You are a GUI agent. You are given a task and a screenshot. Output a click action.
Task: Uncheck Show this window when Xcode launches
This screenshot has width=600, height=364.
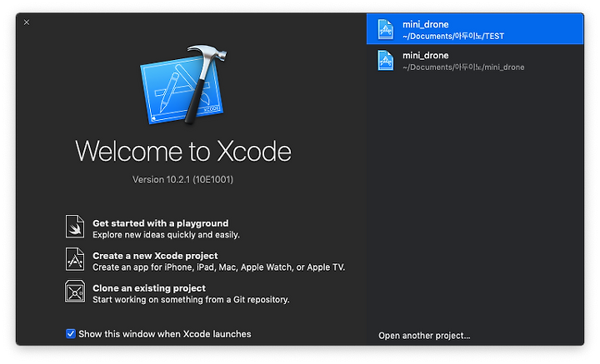(x=70, y=333)
